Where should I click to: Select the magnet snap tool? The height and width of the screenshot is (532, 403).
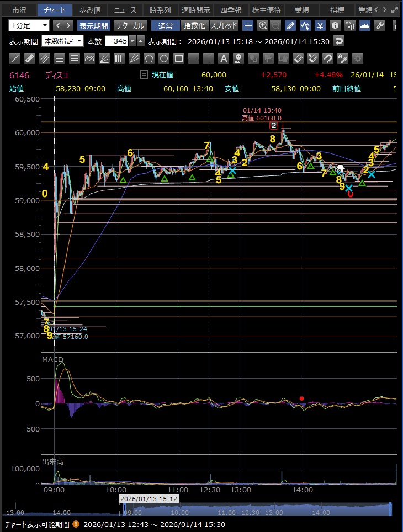[327, 58]
